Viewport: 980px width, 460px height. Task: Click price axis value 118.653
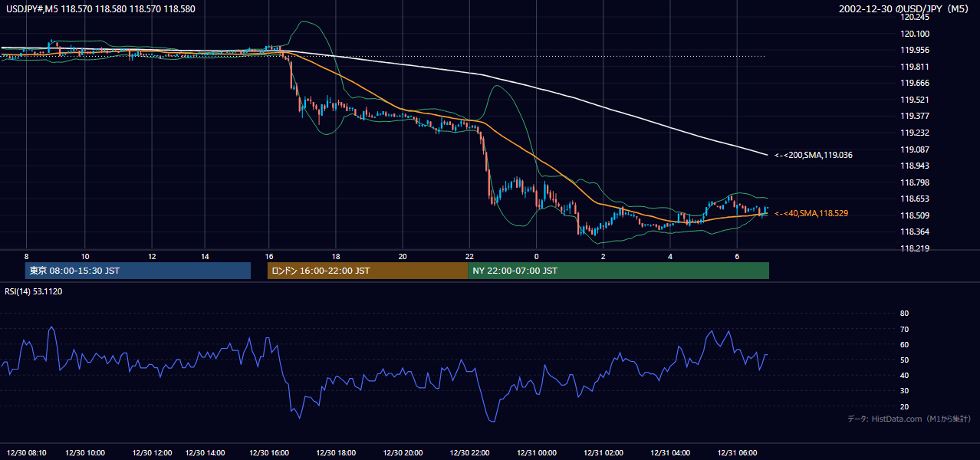tap(916, 199)
